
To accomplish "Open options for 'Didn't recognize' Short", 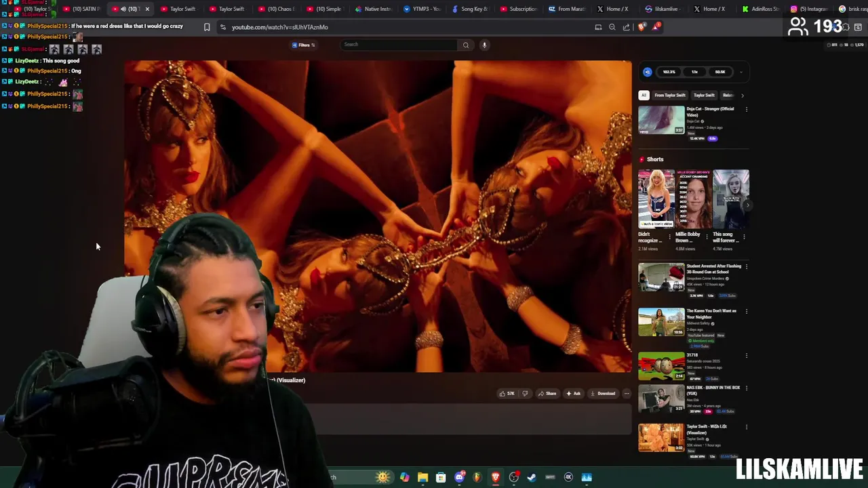I will pyautogui.click(x=669, y=237).
